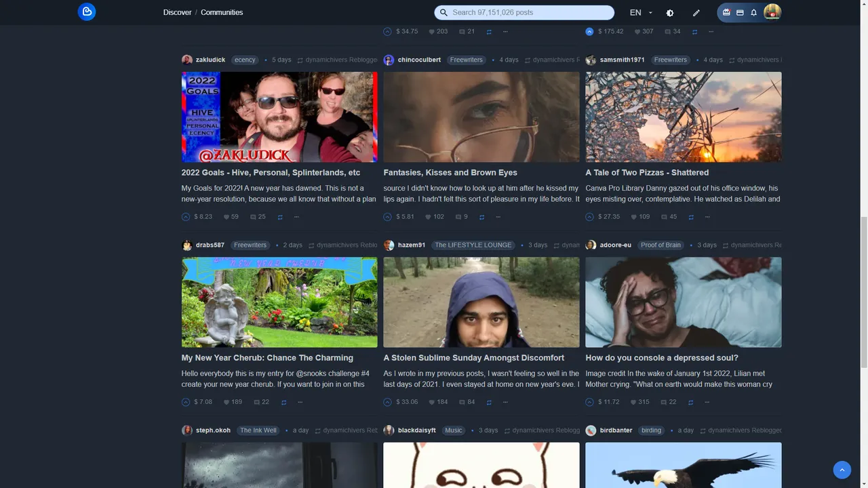Show 102 voters on Fantasies, Kisses post

(435, 217)
